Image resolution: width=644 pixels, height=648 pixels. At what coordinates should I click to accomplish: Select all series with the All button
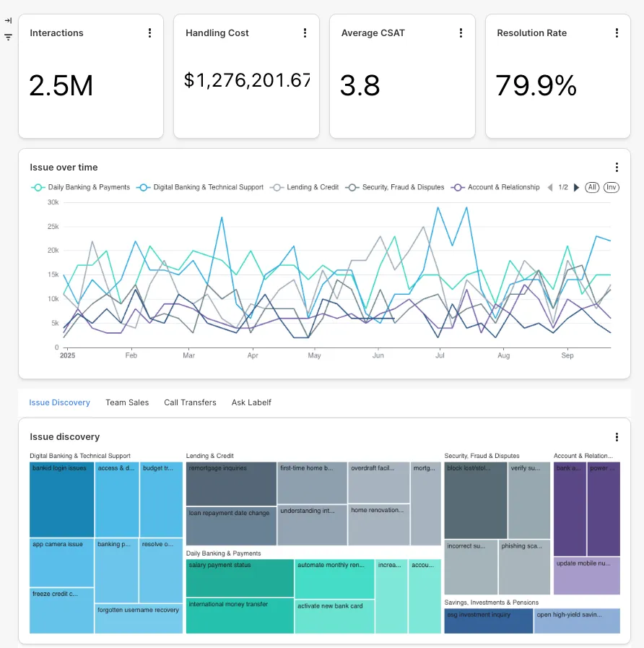592,187
